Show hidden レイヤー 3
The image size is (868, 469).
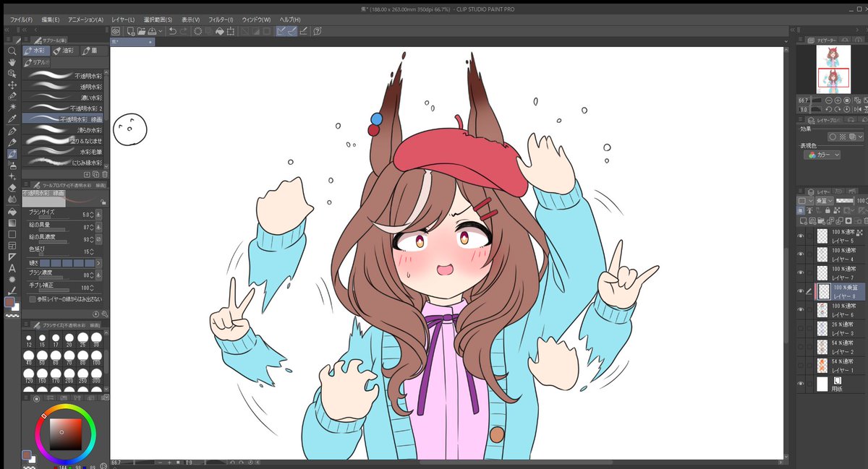pos(801,329)
